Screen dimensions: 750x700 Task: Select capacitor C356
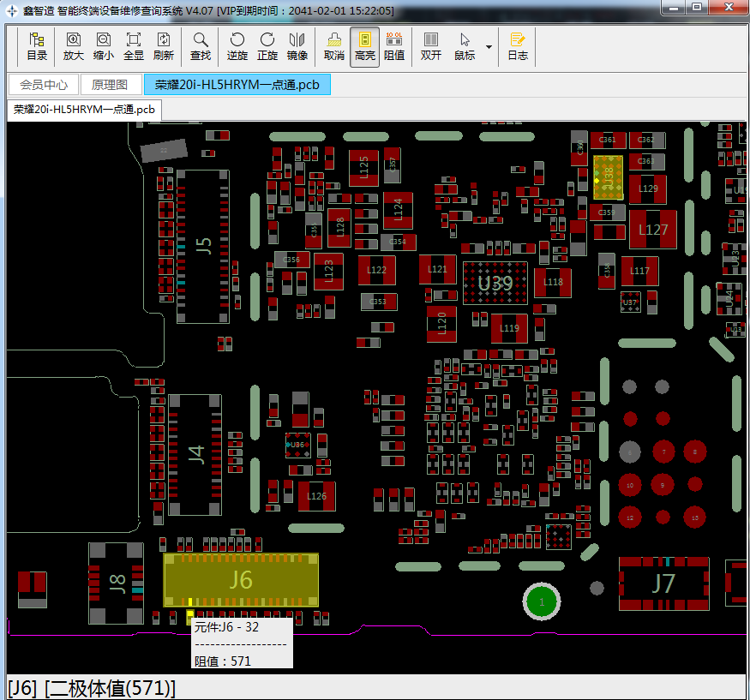(x=291, y=260)
